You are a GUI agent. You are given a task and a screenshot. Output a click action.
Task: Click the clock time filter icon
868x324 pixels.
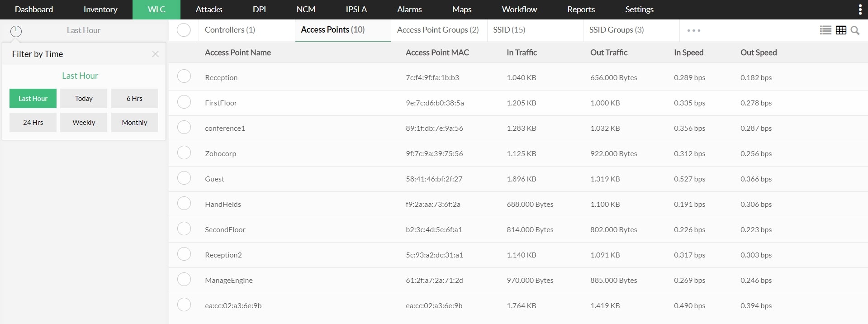[x=16, y=31]
